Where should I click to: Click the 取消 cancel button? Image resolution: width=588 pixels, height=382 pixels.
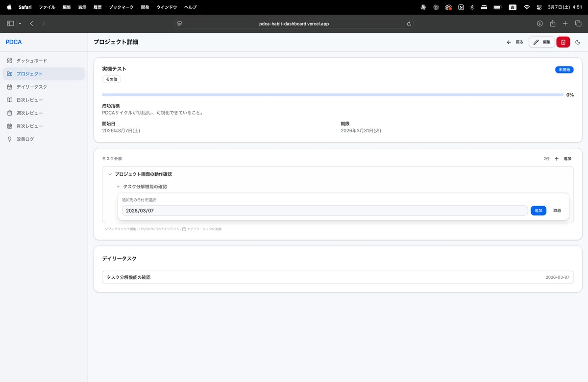[x=557, y=211]
